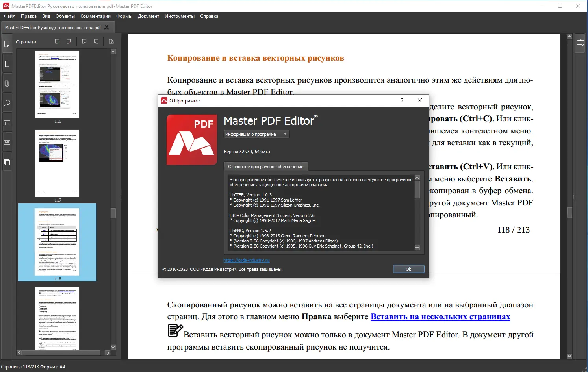Open the Bookmarks panel icon
Screen dimensions: 588x372
(7, 64)
